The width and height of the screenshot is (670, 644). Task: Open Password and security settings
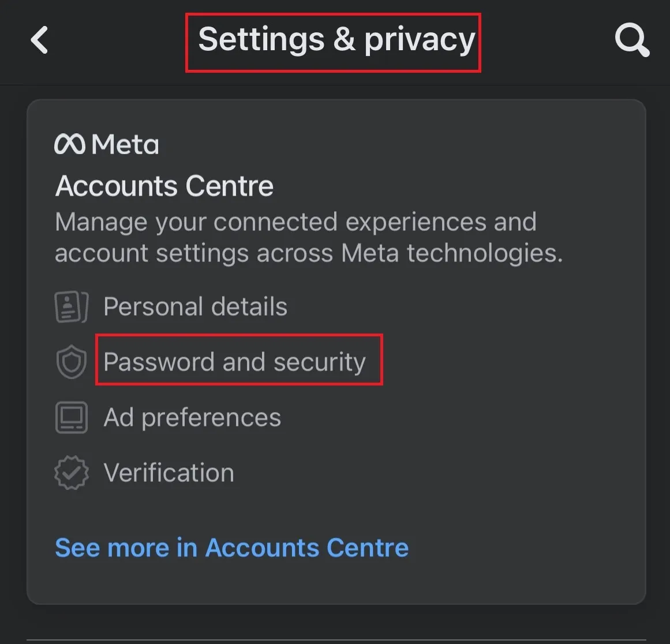pyautogui.click(x=234, y=362)
